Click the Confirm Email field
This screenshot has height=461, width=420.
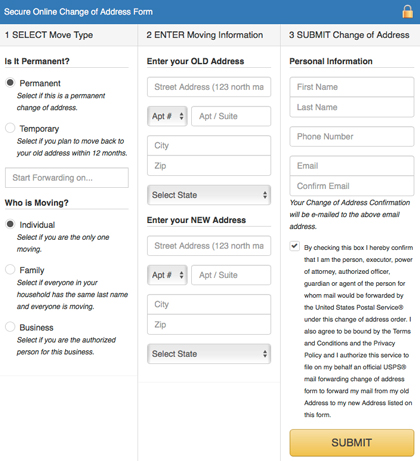point(352,186)
